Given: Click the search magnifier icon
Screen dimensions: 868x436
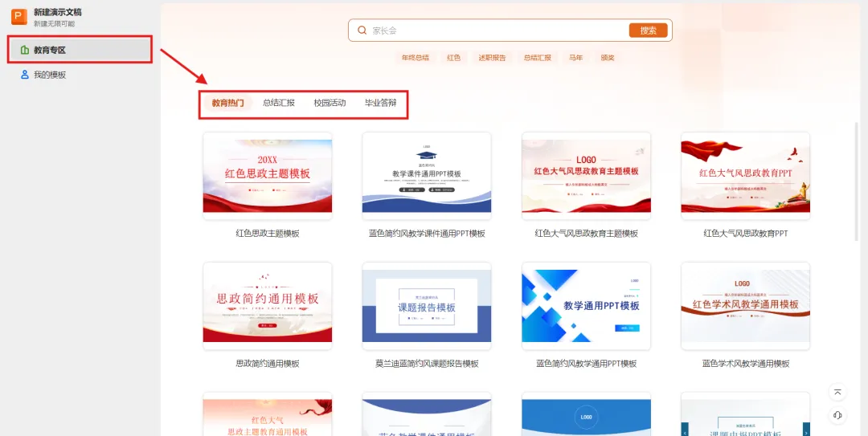Looking at the screenshot, I should (x=362, y=31).
